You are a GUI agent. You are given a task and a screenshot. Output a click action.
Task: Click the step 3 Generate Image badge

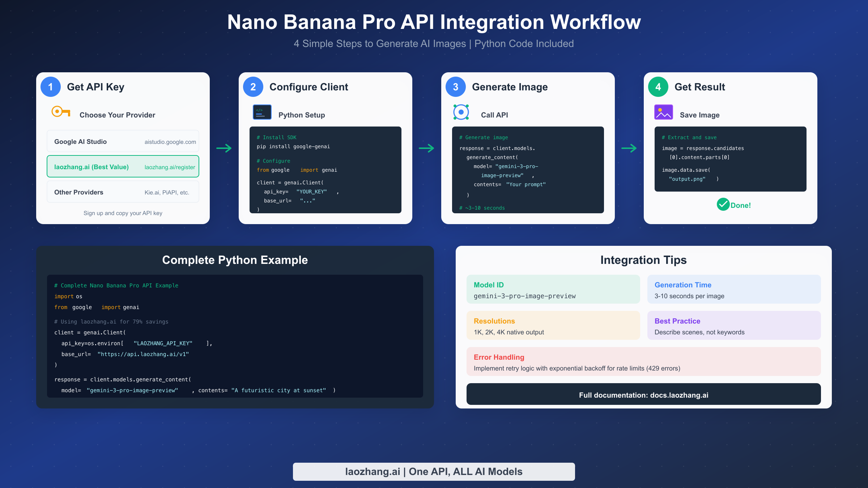[456, 87]
